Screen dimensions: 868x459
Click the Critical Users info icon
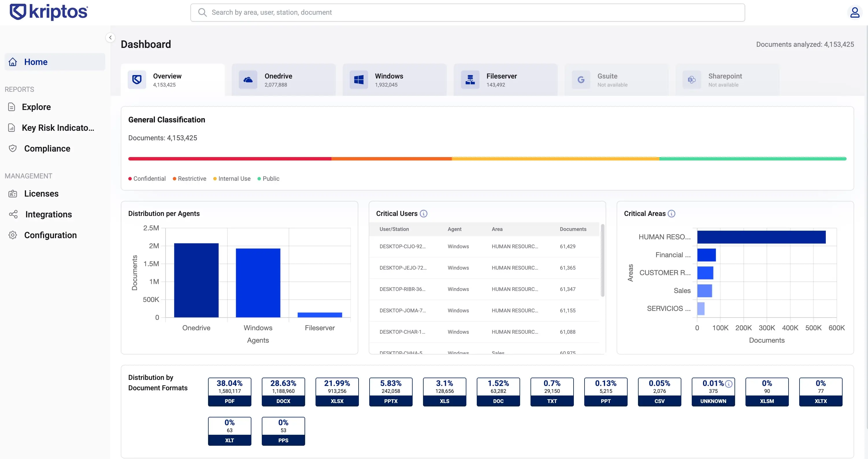pos(424,214)
